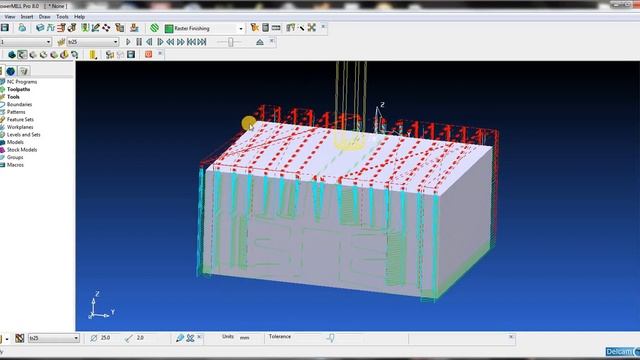Click the Toolpath Strategies pencil icon

(x=96, y=28)
